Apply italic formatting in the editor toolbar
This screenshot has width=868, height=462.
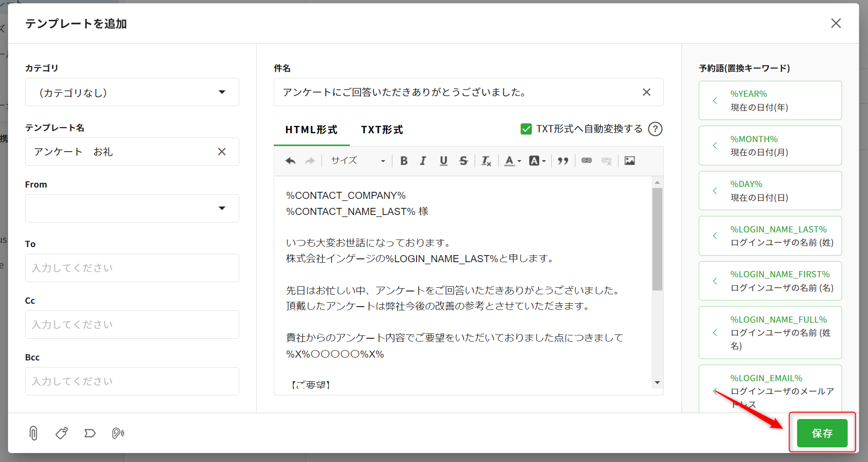(x=423, y=161)
